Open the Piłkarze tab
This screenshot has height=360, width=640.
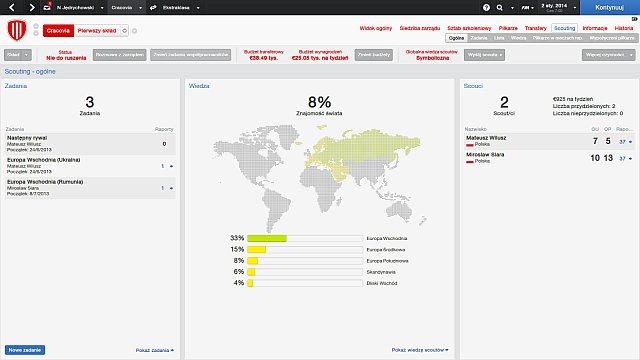(x=508, y=28)
